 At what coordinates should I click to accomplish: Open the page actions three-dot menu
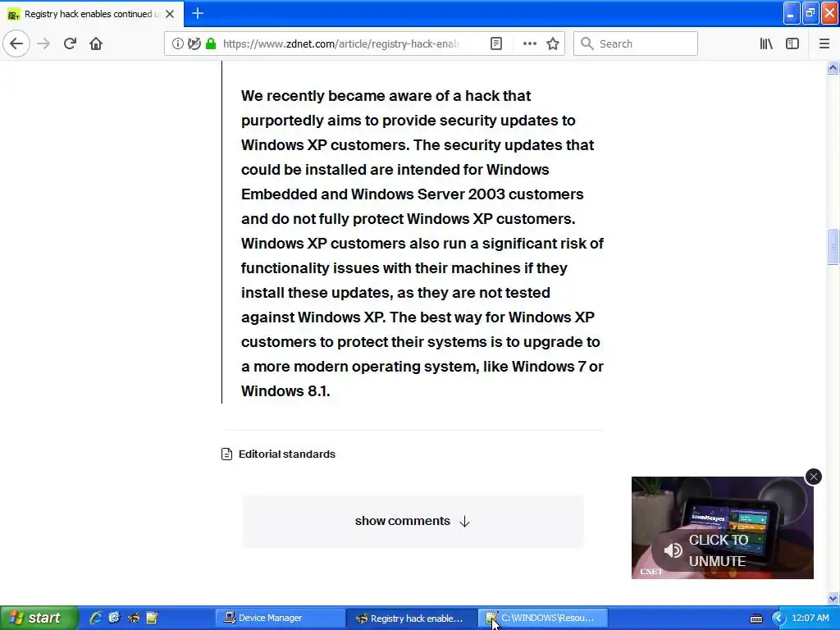[529, 43]
